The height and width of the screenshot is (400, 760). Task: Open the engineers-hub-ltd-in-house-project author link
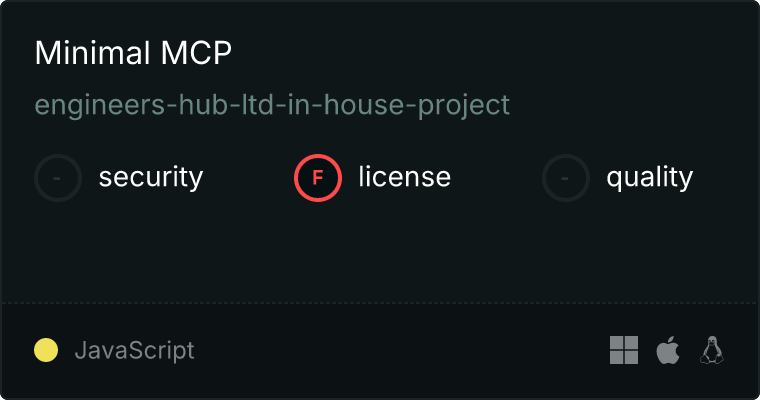click(x=272, y=105)
